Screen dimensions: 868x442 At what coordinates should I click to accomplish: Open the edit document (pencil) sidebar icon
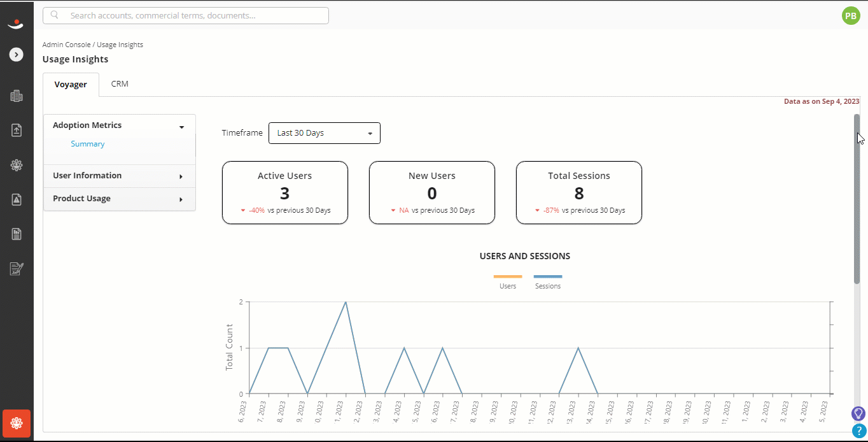(17, 268)
